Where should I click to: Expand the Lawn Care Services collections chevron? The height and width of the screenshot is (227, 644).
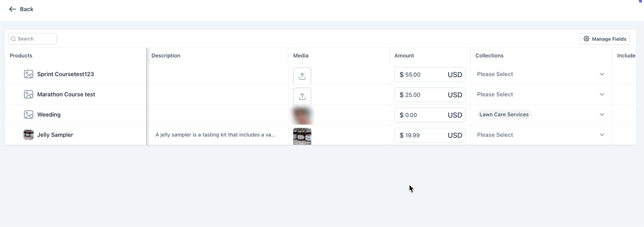click(x=602, y=115)
